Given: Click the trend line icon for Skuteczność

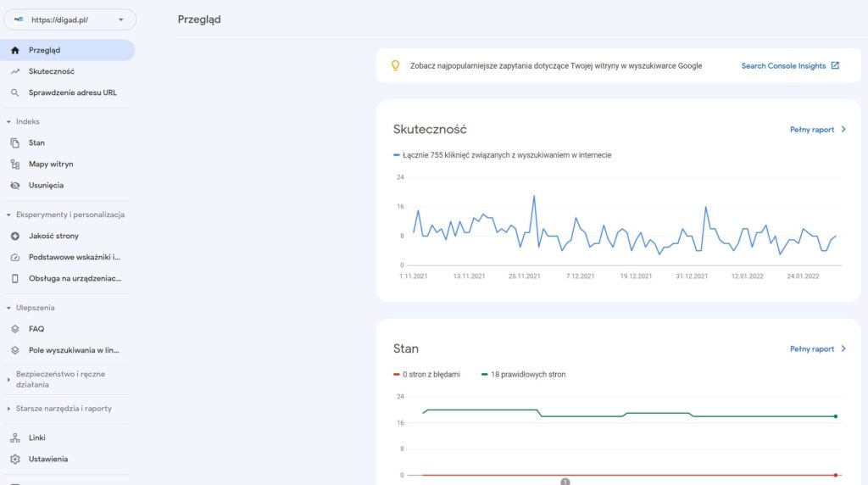Looking at the screenshot, I should 15,71.
